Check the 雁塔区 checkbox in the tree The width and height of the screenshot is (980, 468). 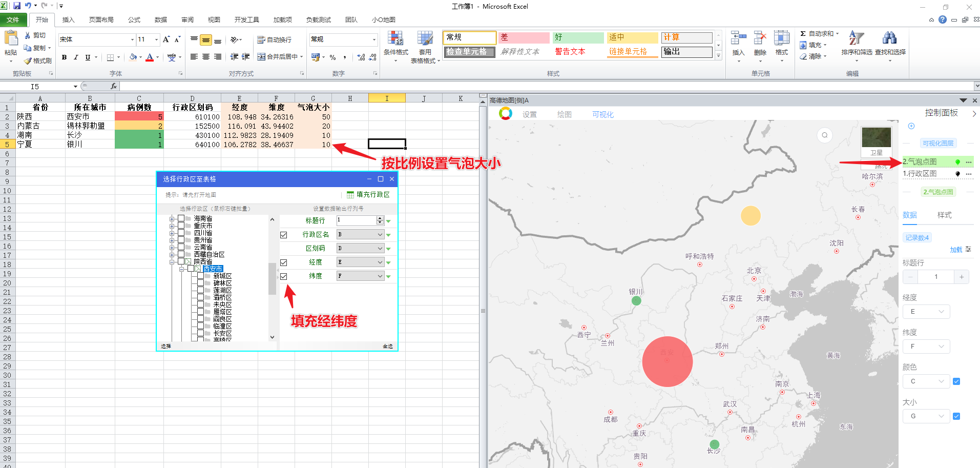[x=201, y=312]
